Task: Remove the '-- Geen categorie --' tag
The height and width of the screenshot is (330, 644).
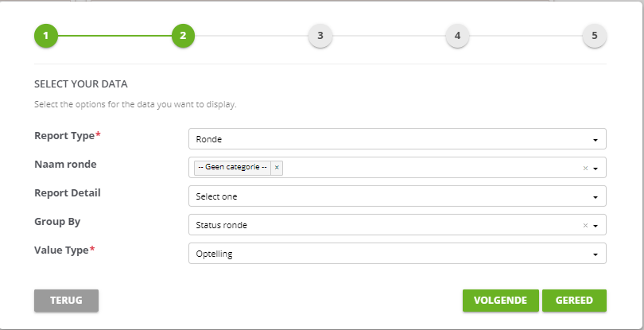Action: 277,167
